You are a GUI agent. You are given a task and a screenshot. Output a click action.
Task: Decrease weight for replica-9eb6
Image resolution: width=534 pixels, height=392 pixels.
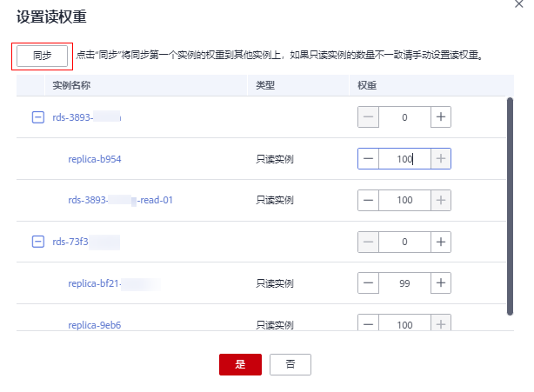coord(368,324)
